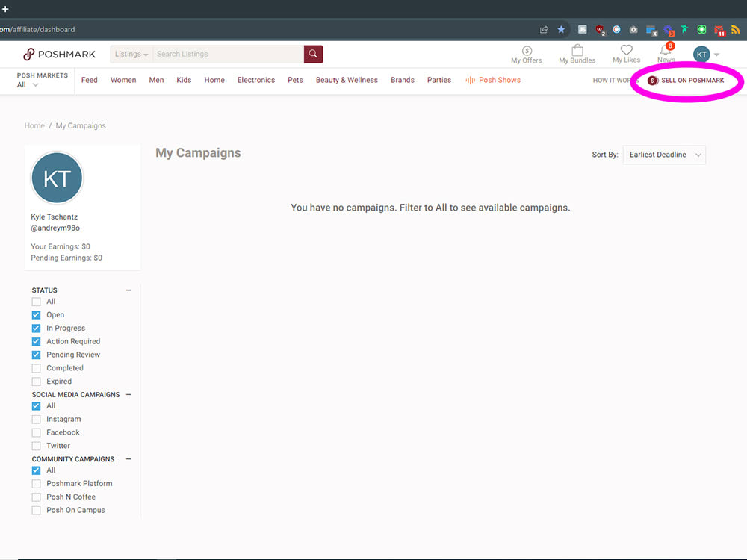The width and height of the screenshot is (747, 560).
Task: Uncheck the Pending Review checkbox
Action: 36,355
